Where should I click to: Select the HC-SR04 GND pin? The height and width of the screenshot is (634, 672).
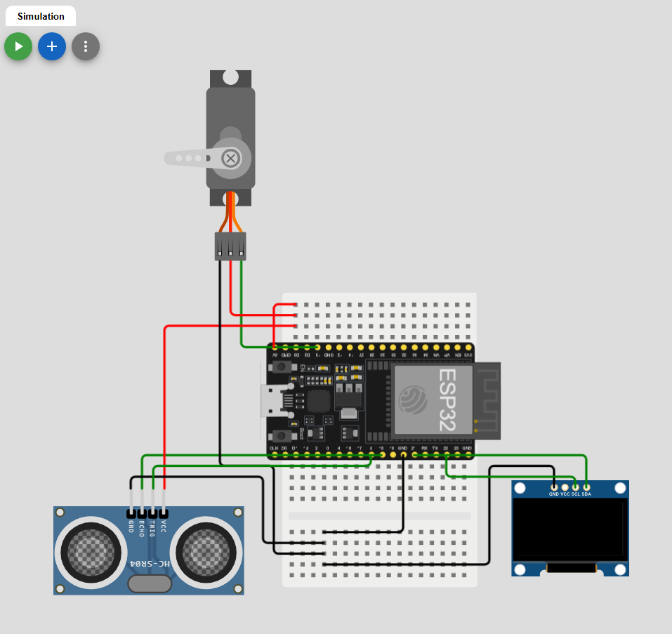coord(131,513)
